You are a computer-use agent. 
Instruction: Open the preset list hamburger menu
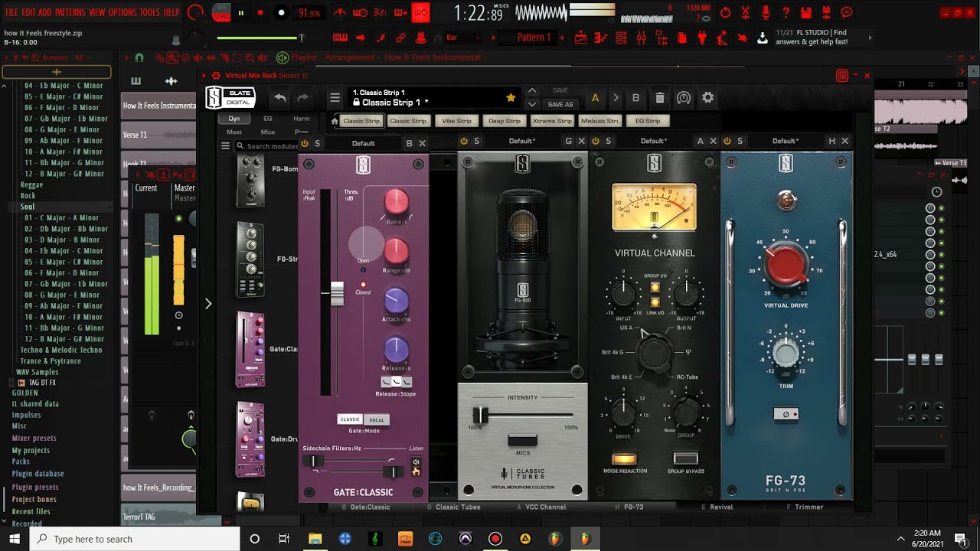pos(335,97)
